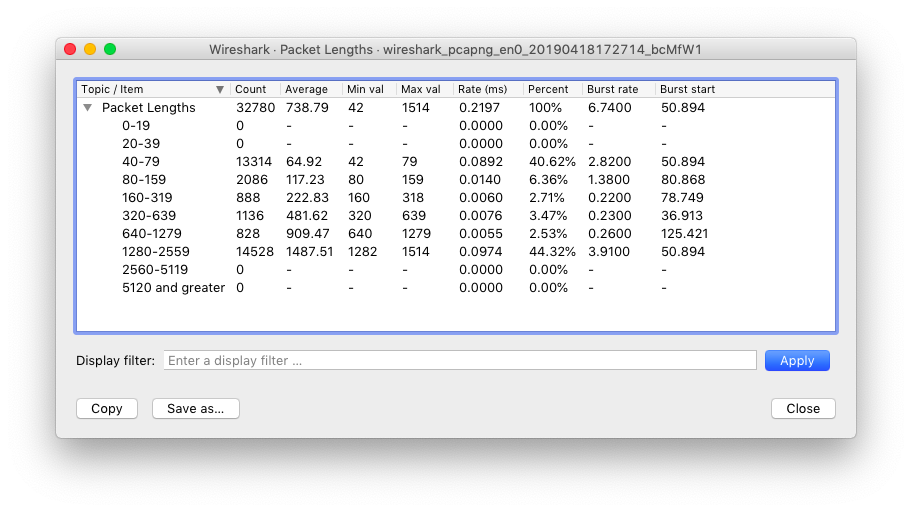This screenshot has width=912, height=512.
Task: Click min value 1282
Action: click(x=362, y=252)
